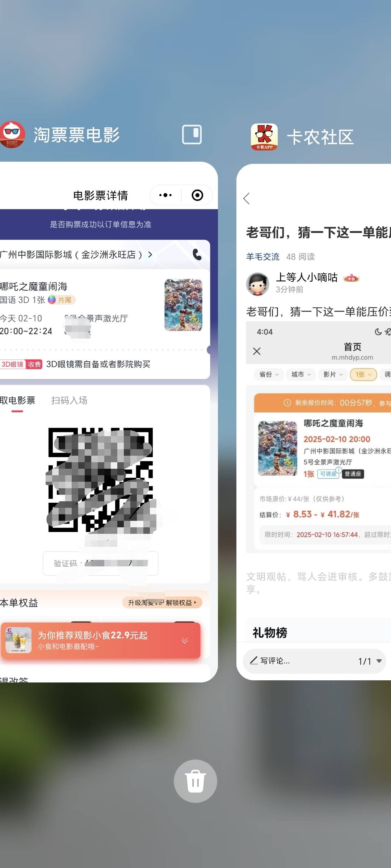Screen dimensions: 391x868
Task: Tap the 哪吒之魔童闹海 poster in the 卡农社区 post
Action: coord(278,448)
